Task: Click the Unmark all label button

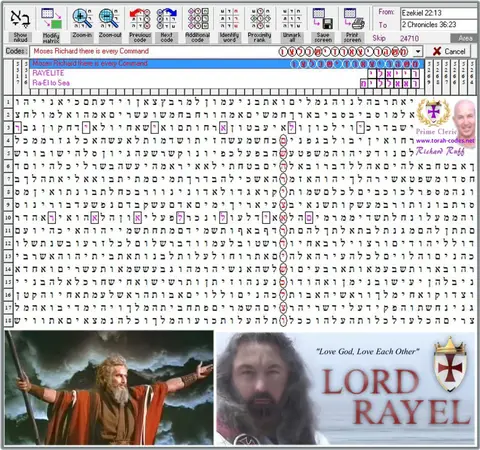Action: point(292,37)
